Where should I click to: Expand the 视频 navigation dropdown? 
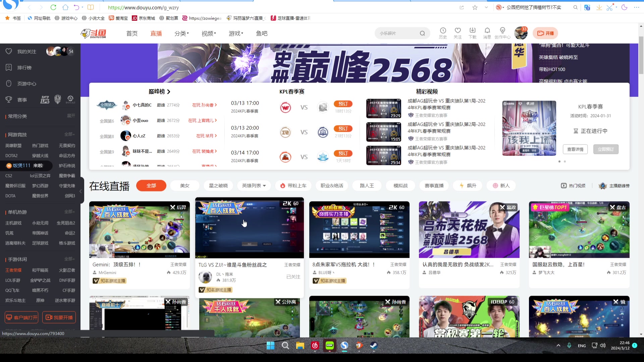coord(209,33)
